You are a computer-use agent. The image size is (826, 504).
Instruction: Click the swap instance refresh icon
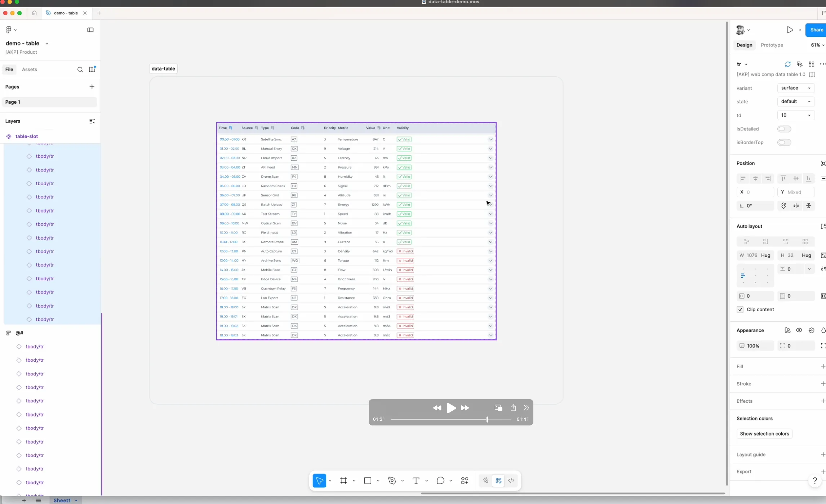788,64
